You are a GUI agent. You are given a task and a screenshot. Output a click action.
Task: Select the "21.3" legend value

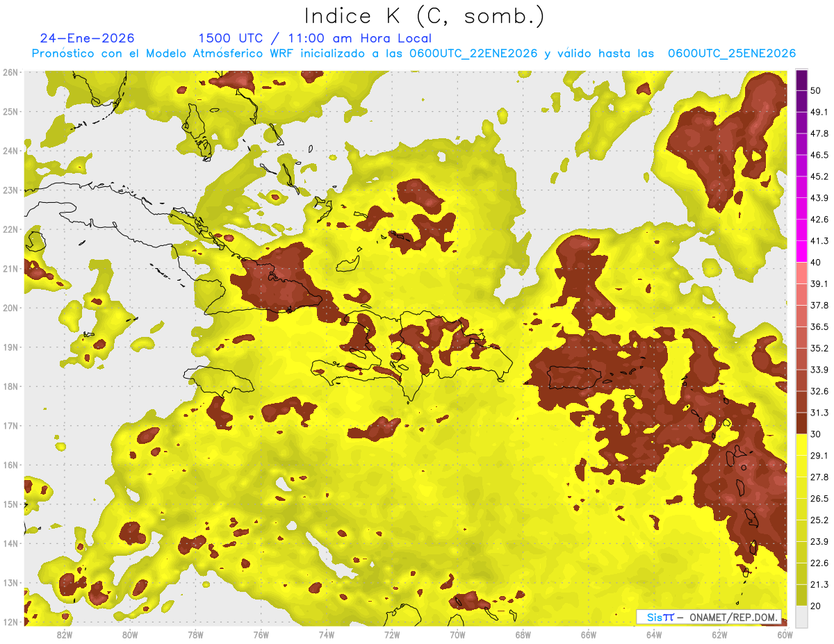click(819, 585)
